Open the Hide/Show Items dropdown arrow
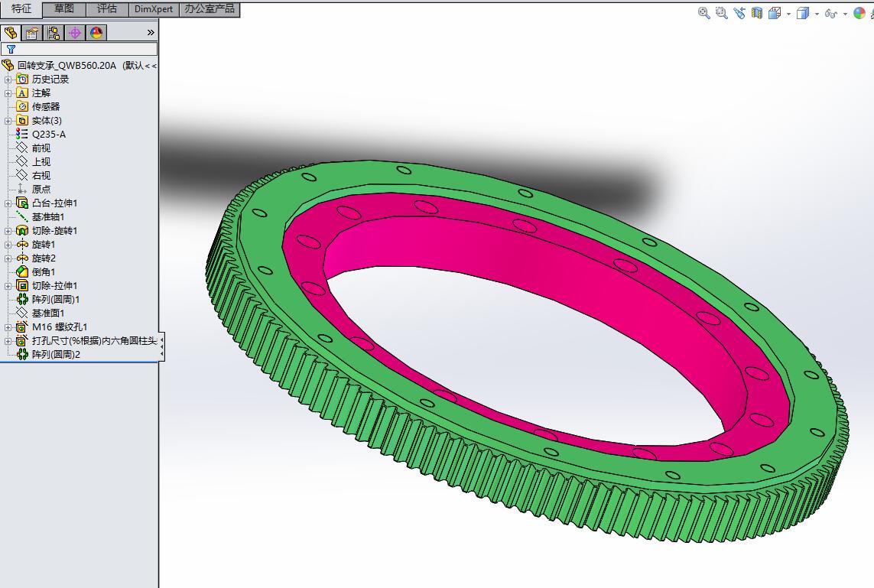The height and width of the screenshot is (588, 874). [845, 14]
